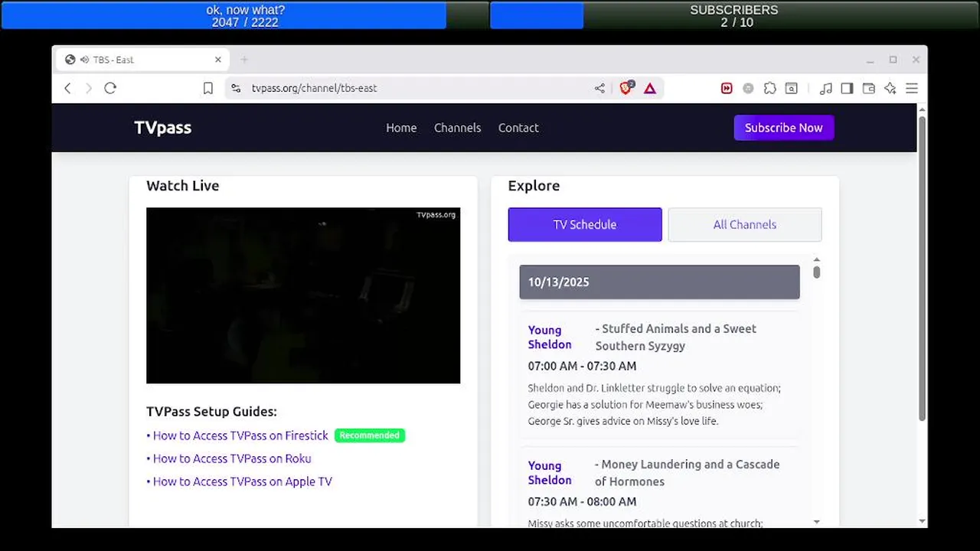The height and width of the screenshot is (551, 980).
Task: Click schedule list scroll down arrow
Action: tap(816, 522)
